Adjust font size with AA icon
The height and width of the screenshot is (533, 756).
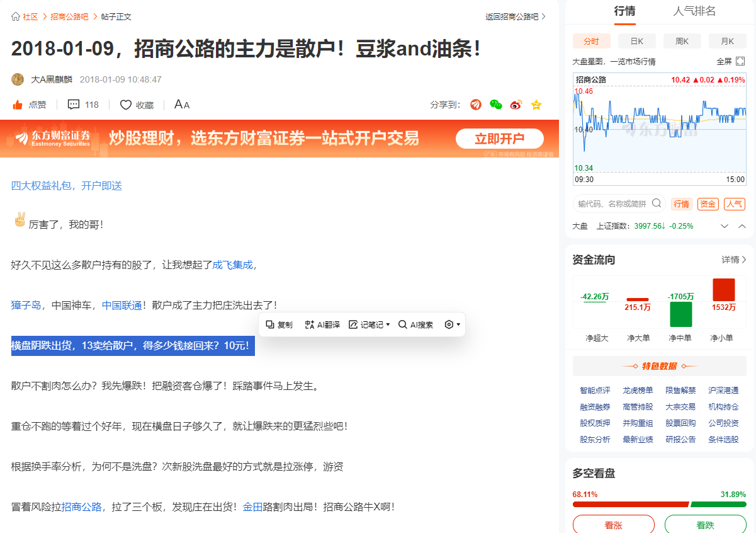(182, 105)
